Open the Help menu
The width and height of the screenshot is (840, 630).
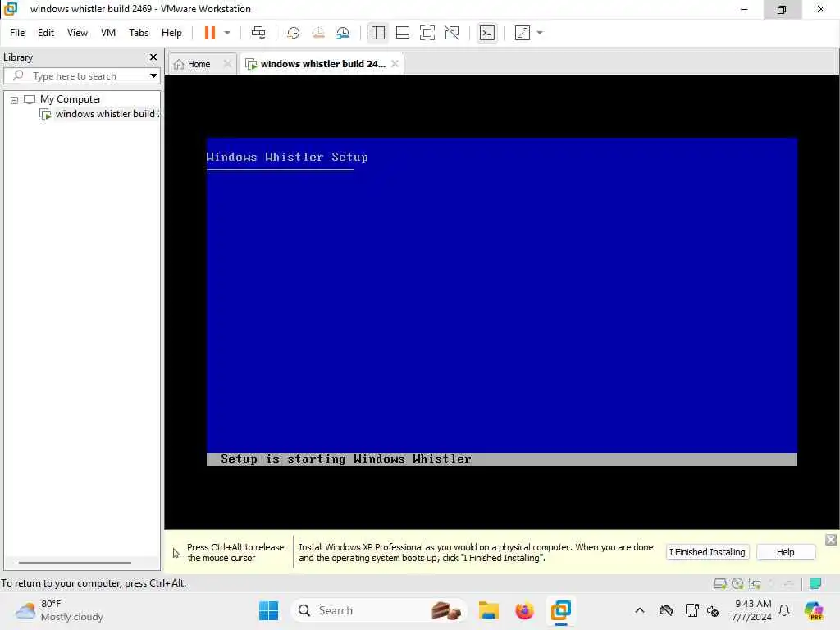click(171, 33)
